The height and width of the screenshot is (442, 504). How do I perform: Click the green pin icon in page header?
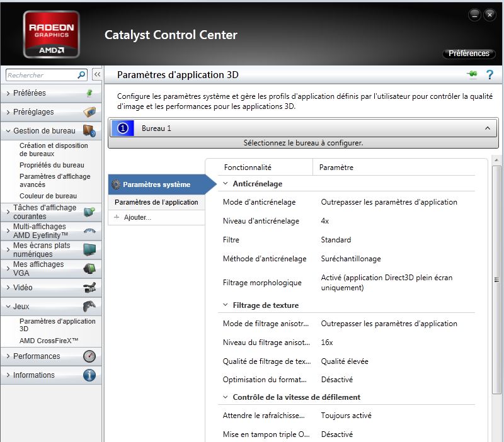472,74
